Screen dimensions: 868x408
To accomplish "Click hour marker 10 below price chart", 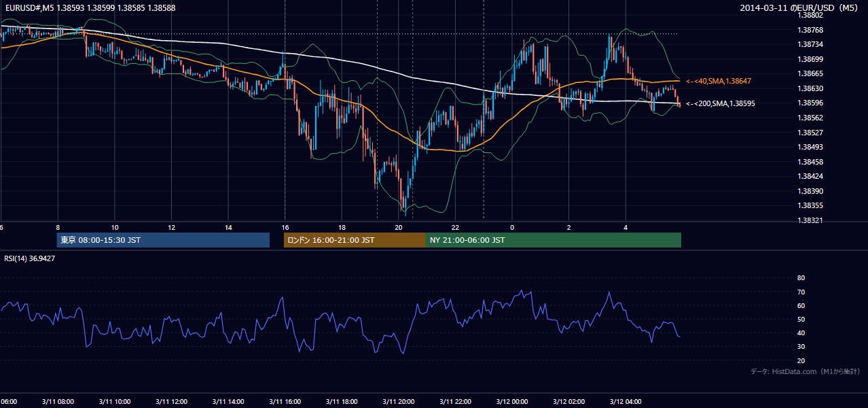I will (x=115, y=228).
